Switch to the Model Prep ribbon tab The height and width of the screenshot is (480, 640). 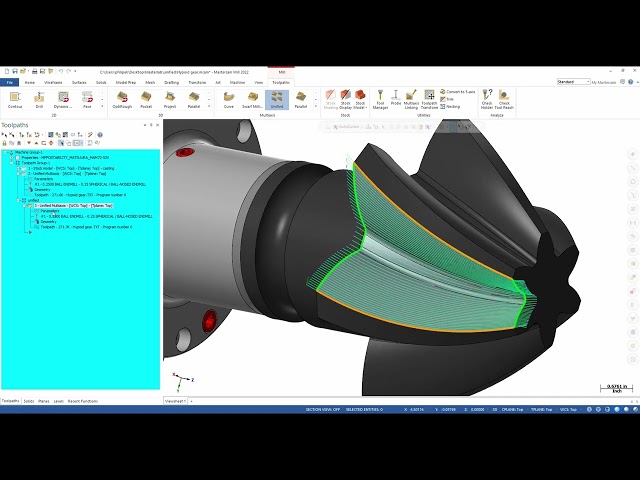[126, 82]
